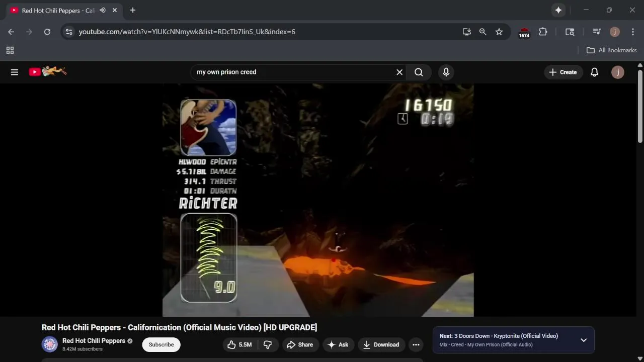Open the side panel icon in the Chrome toolbar
644x362 pixels.
click(x=570, y=32)
